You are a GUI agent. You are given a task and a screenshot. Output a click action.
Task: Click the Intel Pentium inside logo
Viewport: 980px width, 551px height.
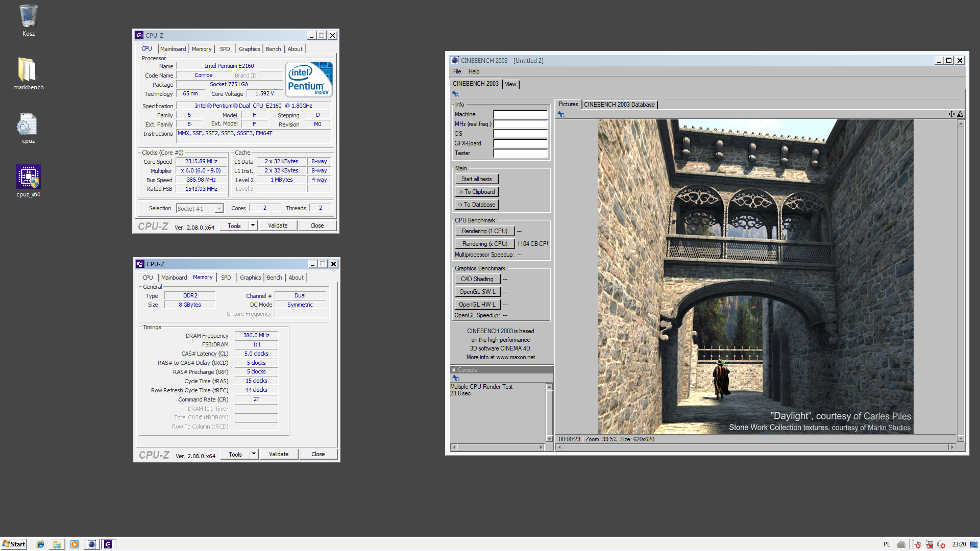pyautogui.click(x=309, y=79)
